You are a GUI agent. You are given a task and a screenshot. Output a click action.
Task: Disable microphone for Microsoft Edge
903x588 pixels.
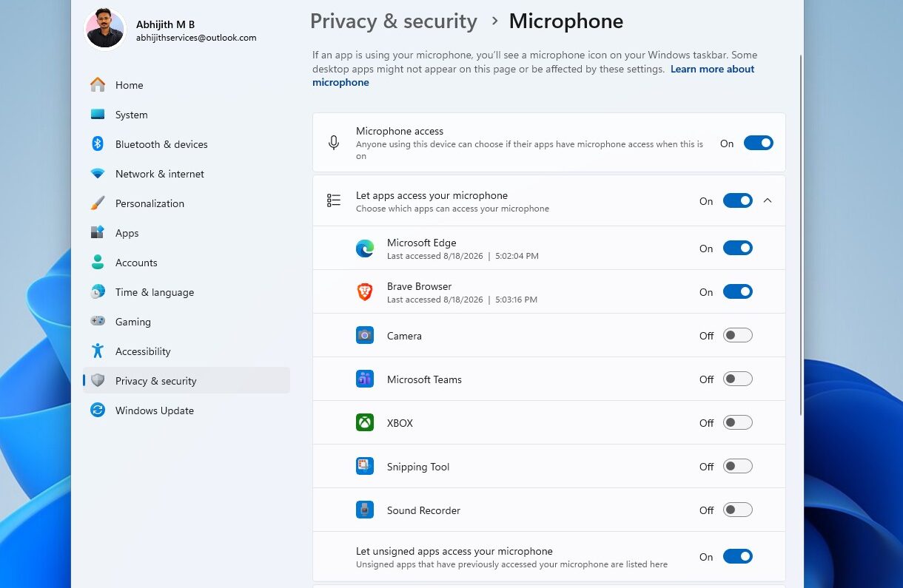(x=738, y=249)
